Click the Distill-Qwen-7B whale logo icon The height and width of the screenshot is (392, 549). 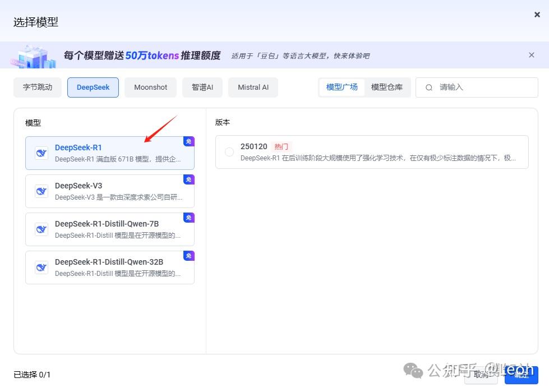pos(41,229)
